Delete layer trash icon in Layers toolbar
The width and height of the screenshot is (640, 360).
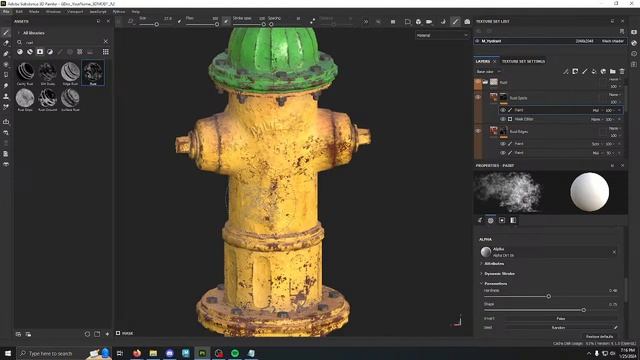click(x=622, y=71)
